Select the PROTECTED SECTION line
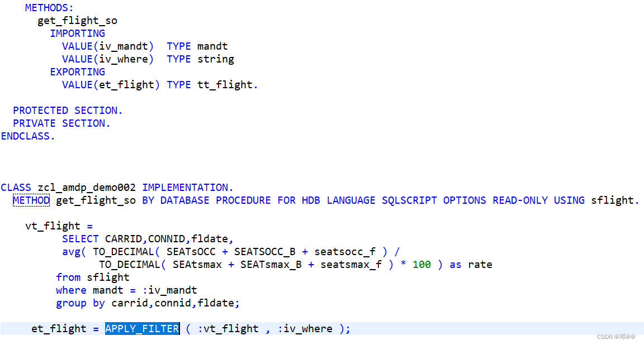Image resolution: width=644 pixels, height=345 pixels. click(68, 110)
